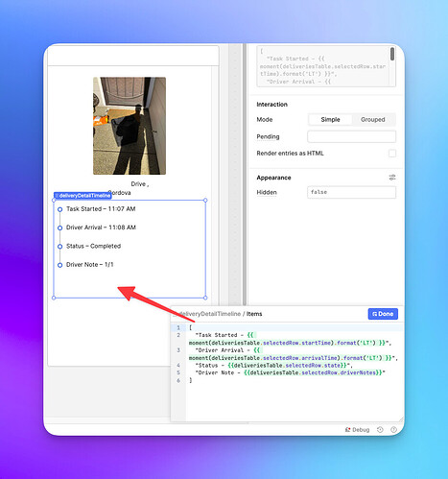Image resolution: width=448 pixels, height=479 pixels.
Task: Click the top-right selection handle of the timeline
Action: (205, 200)
